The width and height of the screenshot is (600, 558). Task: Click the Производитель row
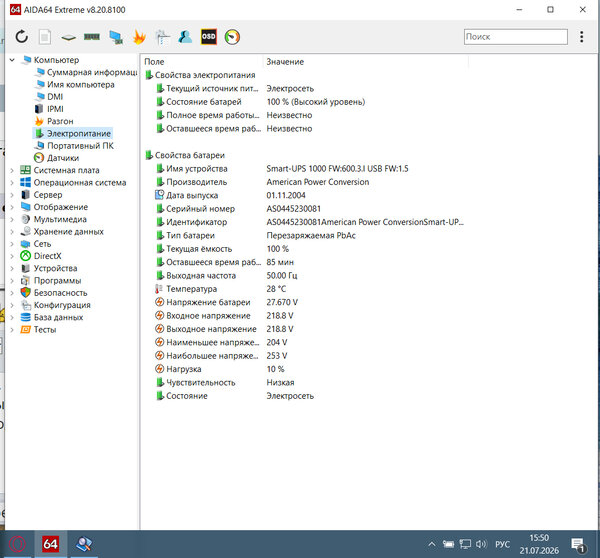(262, 182)
